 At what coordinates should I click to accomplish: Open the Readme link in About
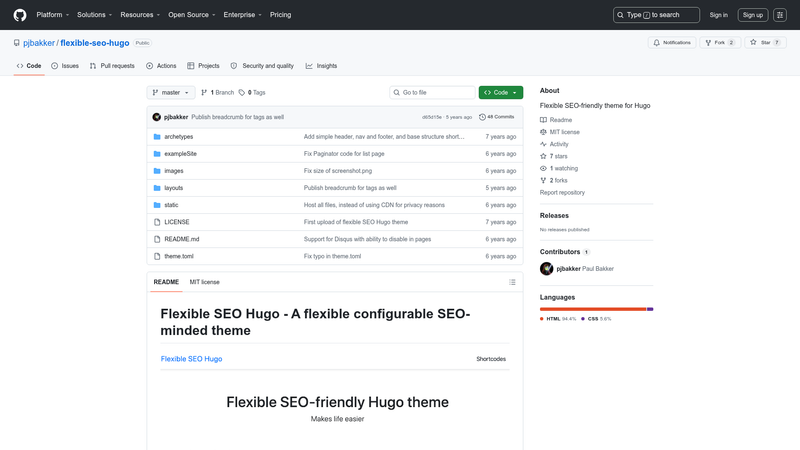556,120
